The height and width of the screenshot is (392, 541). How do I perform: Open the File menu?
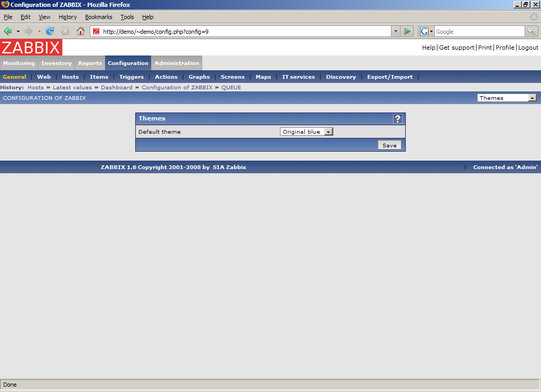[8, 17]
